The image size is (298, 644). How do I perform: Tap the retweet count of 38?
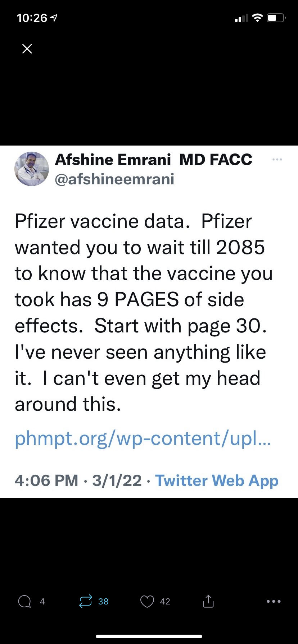[103, 601]
